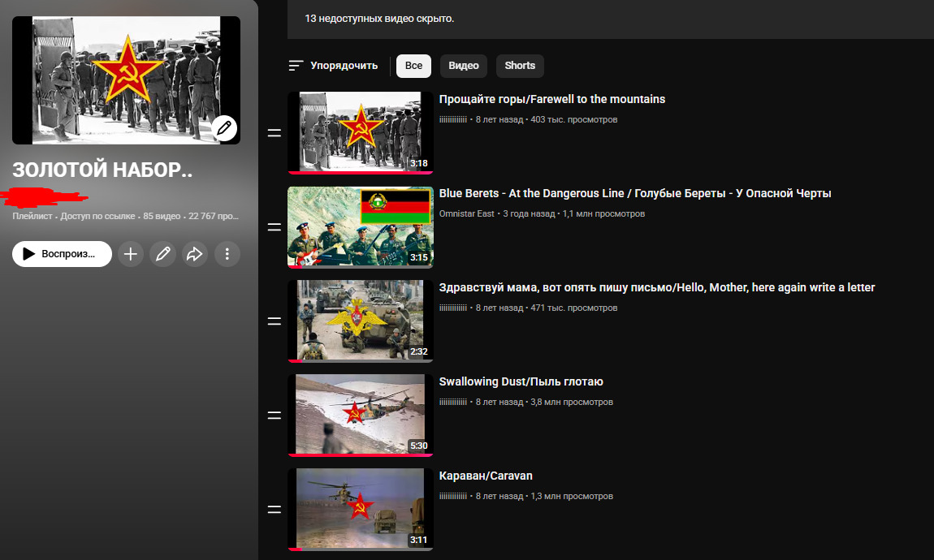Open the Omnistar East channel link
The height and width of the screenshot is (560, 934).
(x=466, y=213)
